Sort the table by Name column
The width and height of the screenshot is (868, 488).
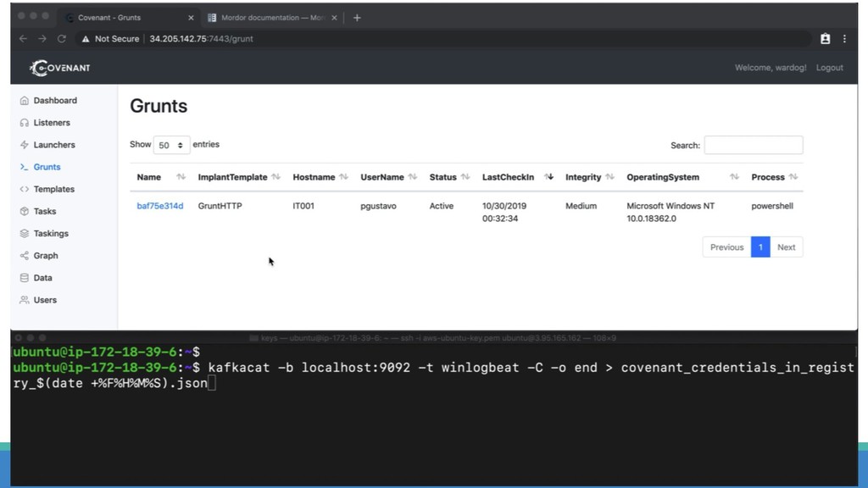click(160, 177)
